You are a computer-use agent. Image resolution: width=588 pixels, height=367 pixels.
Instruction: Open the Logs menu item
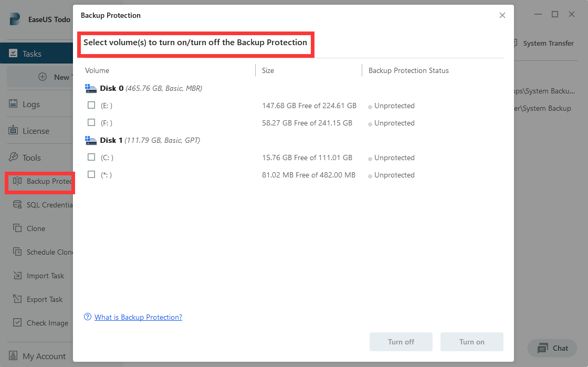point(30,104)
